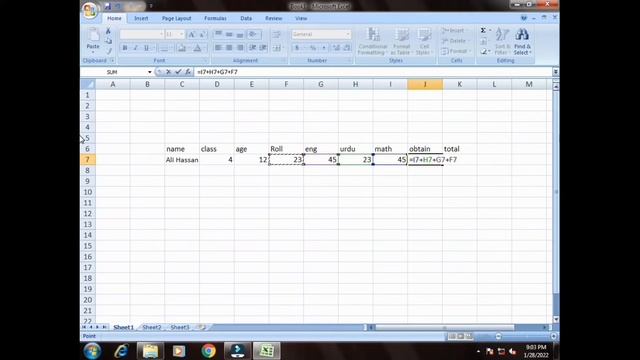Viewport: 640px width, 360px height.
Task: Click the Format Painter brush icon
Action: [108, 51]
